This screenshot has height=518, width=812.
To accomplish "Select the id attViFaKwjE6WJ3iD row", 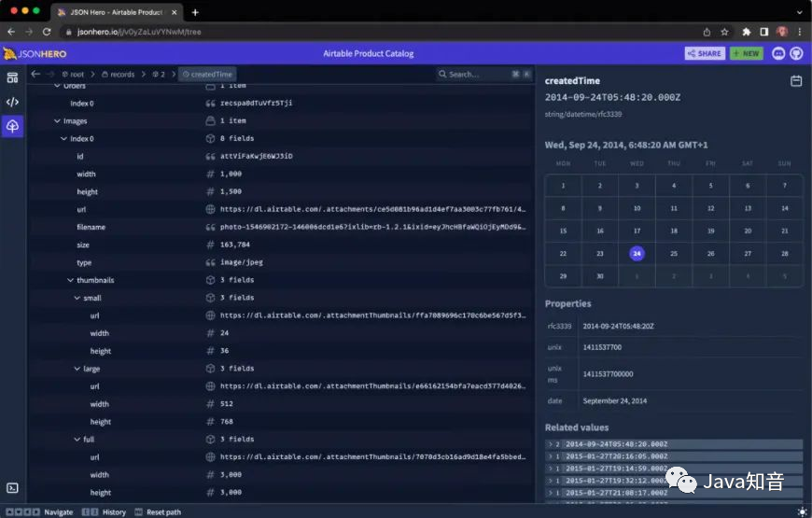I will click(281, 156).
